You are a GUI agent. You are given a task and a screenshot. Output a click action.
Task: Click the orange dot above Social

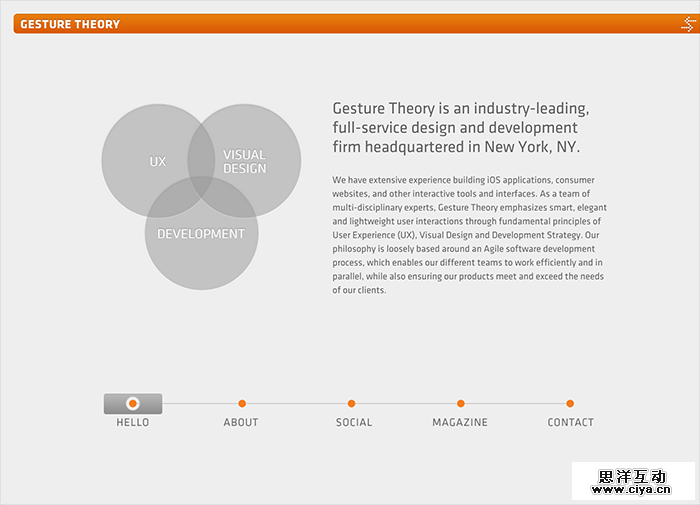pyautogui.click(x=351, y=404)
